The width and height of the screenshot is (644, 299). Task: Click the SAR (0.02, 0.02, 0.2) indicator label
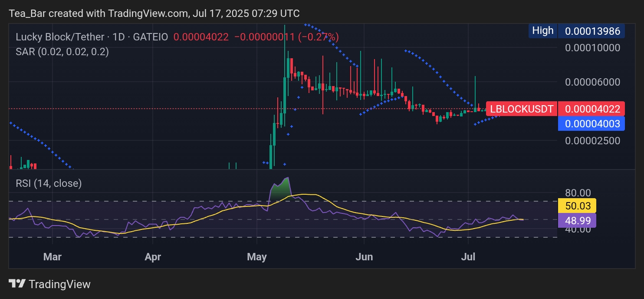coord(62,52)
